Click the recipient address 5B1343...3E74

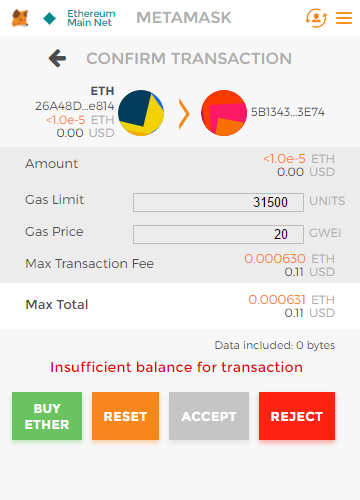pyautogui.click(x=288, y=112)
